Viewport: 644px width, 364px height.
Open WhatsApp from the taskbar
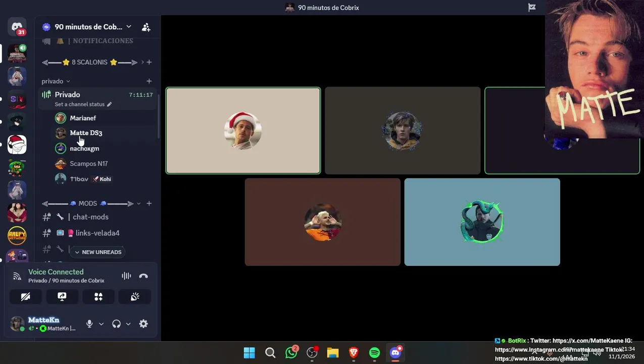coord(291,352)
